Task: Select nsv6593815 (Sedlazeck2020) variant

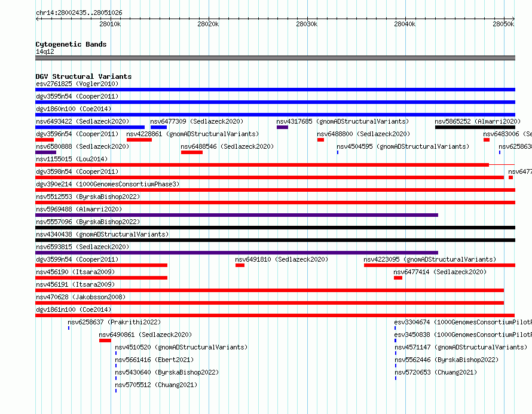Action: [x=82, y=247]
